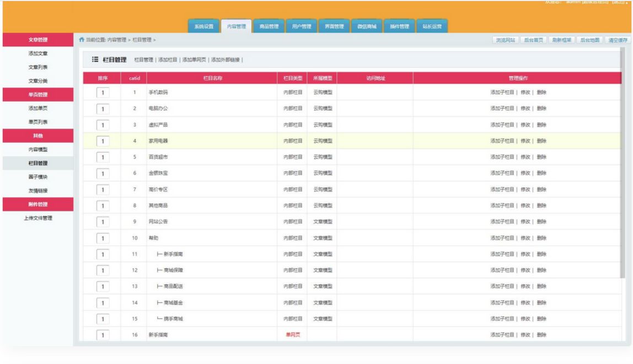633x364 pixels.
Task: Toggle the 附件管理 sidebar section header
Action: [38, 204]
